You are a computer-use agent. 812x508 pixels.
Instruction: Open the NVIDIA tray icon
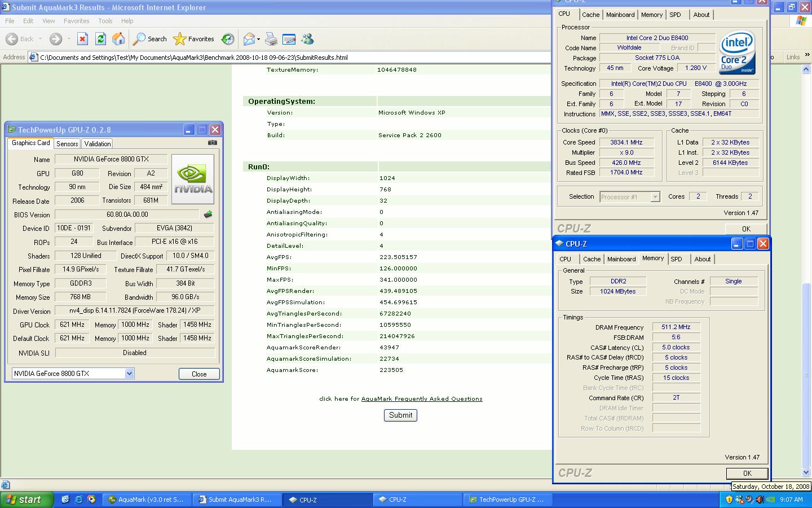tap(770, 500)
